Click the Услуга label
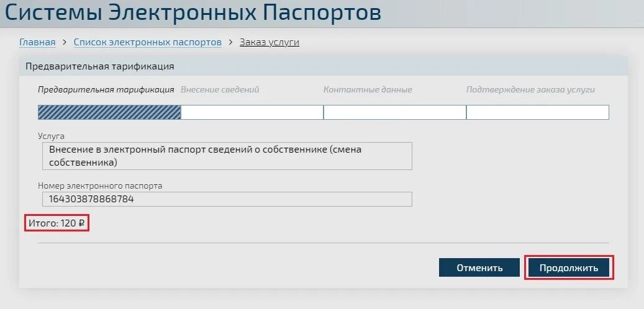This screenshot has width=644, height=309. [52, 137]
